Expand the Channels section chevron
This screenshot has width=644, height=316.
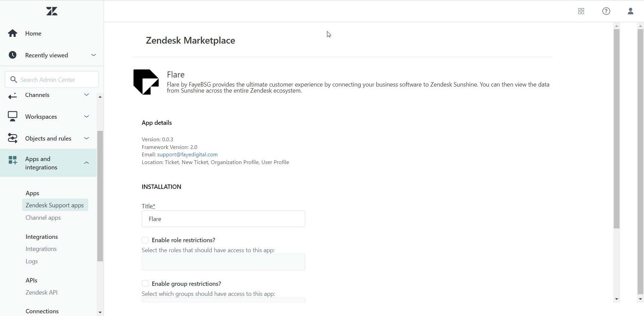coord(87,95)
